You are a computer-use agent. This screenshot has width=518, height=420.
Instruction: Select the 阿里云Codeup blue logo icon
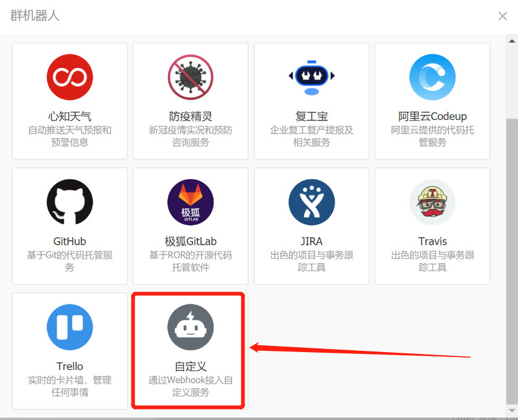coord(432,77)
